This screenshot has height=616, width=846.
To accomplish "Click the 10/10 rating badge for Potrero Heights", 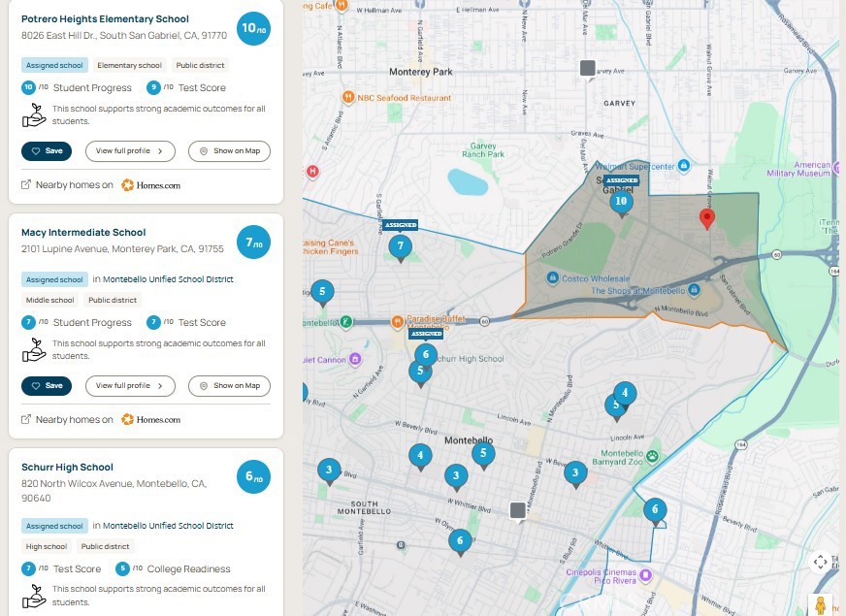I will pyautogui.click(x=253, y=28).
